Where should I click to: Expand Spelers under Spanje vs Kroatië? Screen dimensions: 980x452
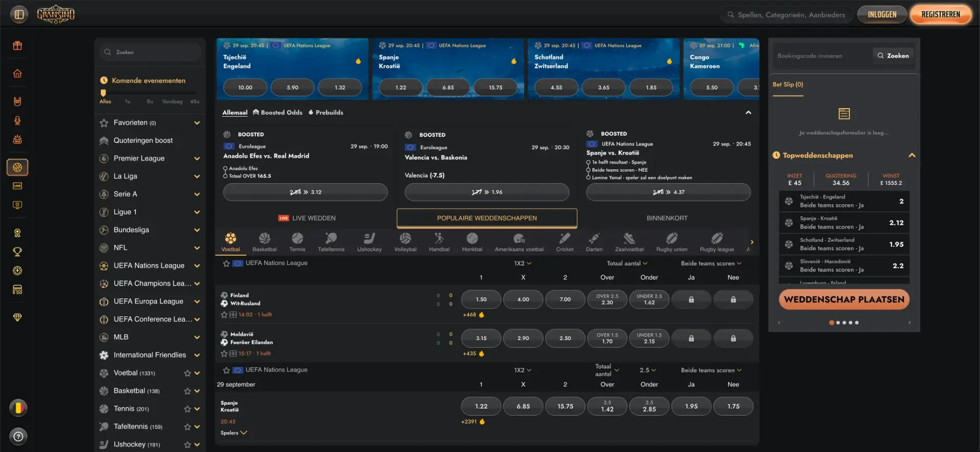[234, 433]
